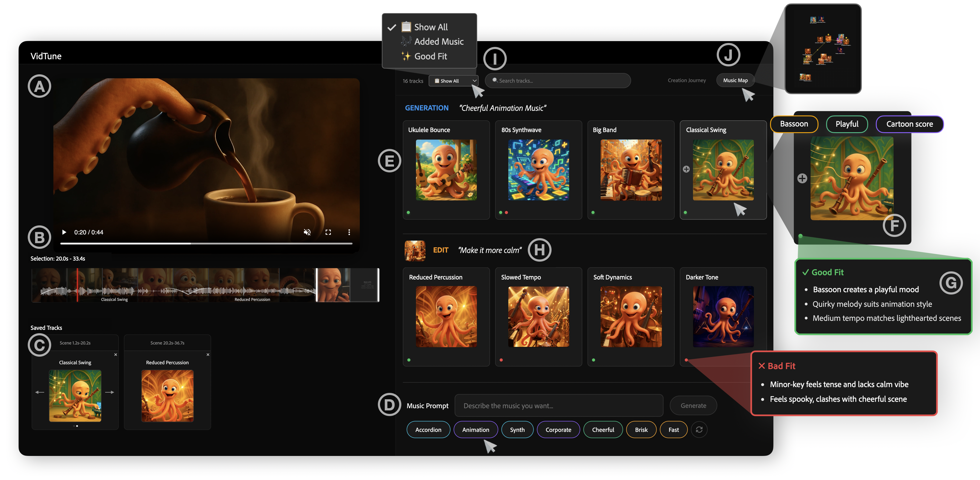Browse next Classical Swing variant with right arrow
This screenshot has height=480, width=980.
(x=110, y=392)
